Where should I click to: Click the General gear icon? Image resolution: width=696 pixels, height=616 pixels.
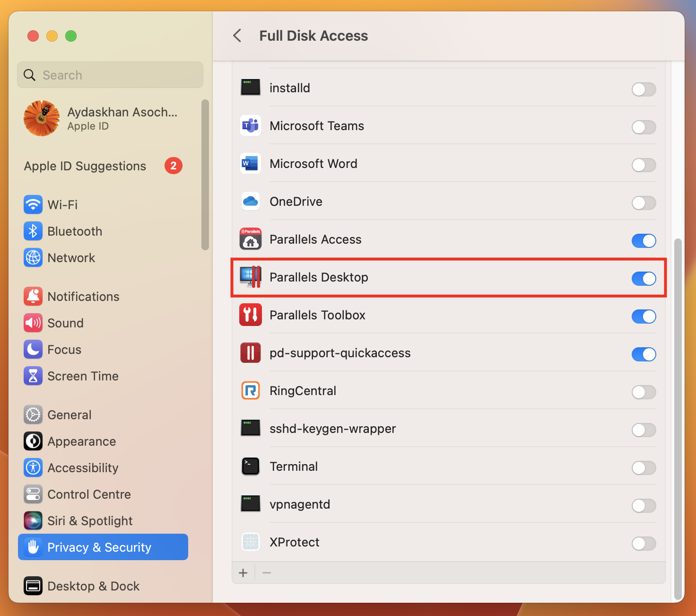click(x=33, y=414)
